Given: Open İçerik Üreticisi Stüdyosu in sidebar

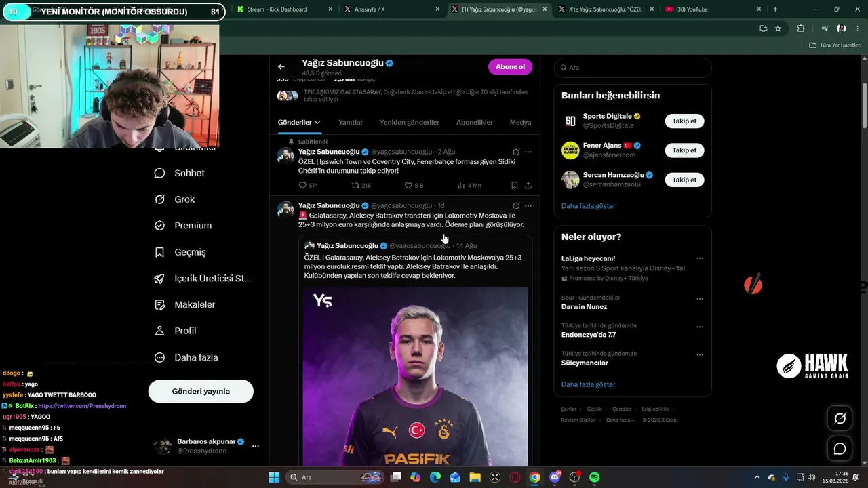Looking at the screenshot, I should (203, 279).
